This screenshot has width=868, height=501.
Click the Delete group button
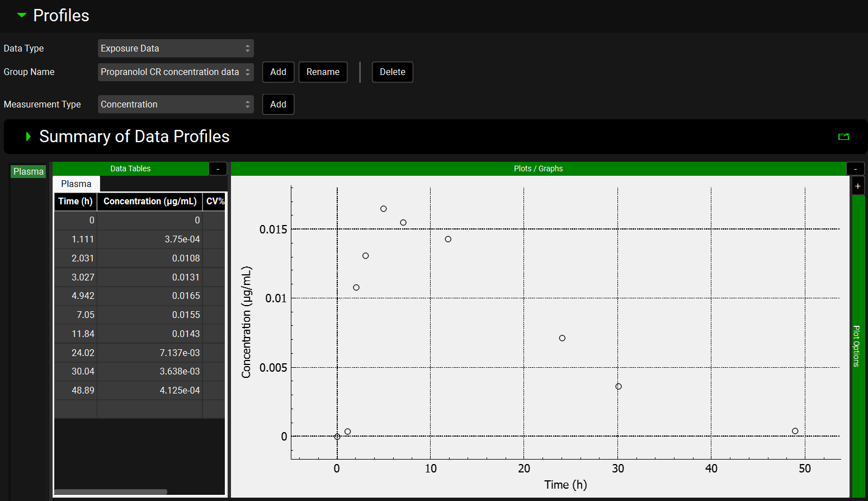[392, 72]
